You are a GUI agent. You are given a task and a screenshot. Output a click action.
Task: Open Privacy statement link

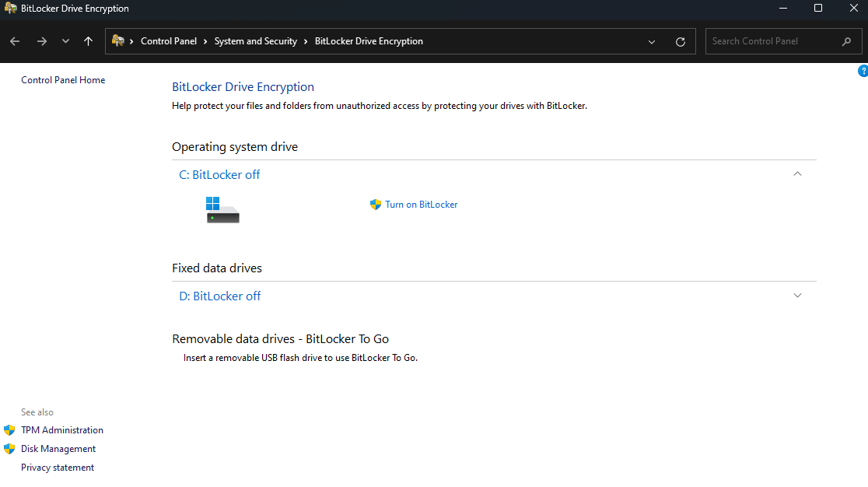[58, 468]
